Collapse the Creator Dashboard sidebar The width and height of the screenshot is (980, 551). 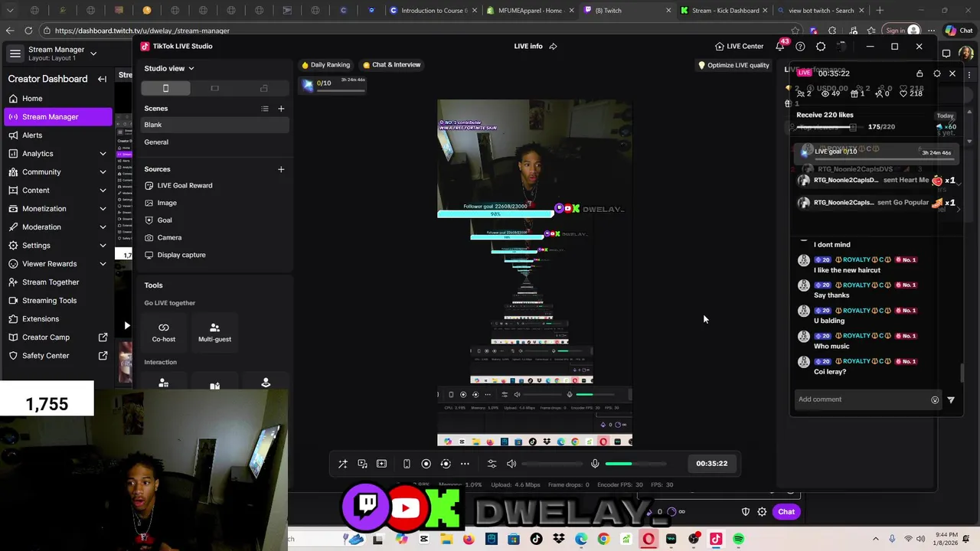pyautogui.click(x=102, y=79)
